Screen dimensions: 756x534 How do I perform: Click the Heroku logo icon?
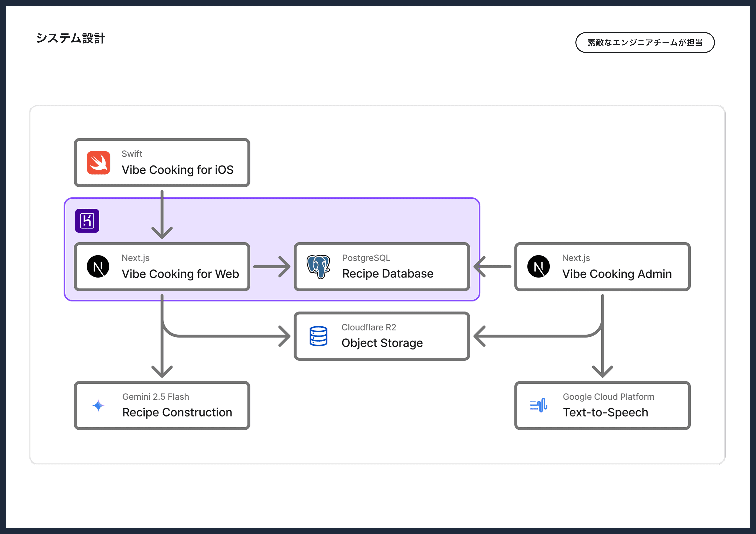pyautogui.click(x=87, y=221)
